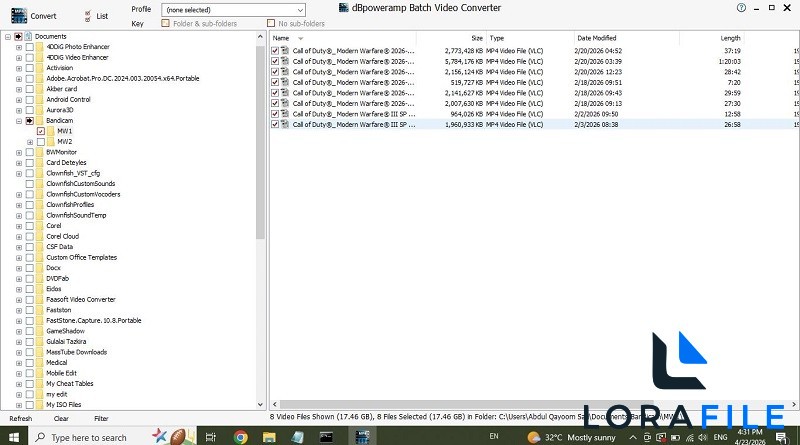Open the notification center icon
The image size is (800, 445).
pyautogui.click(x=781, y=437)
